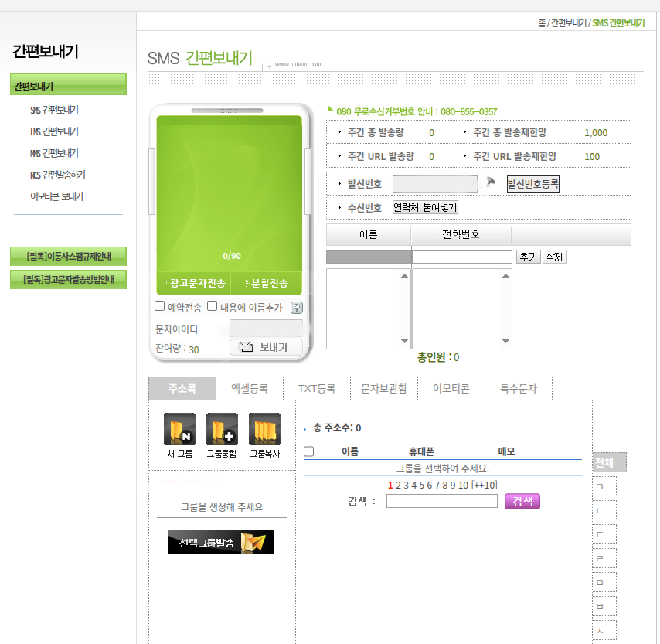Click the green message text input area
The width and height of the screenshot is (660, 644).
pos(229,186)
